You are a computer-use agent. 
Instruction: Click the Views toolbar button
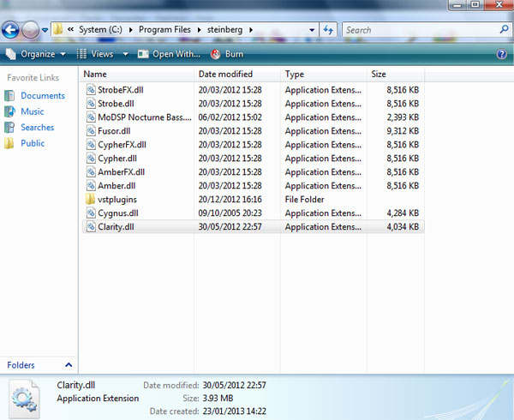95,54
